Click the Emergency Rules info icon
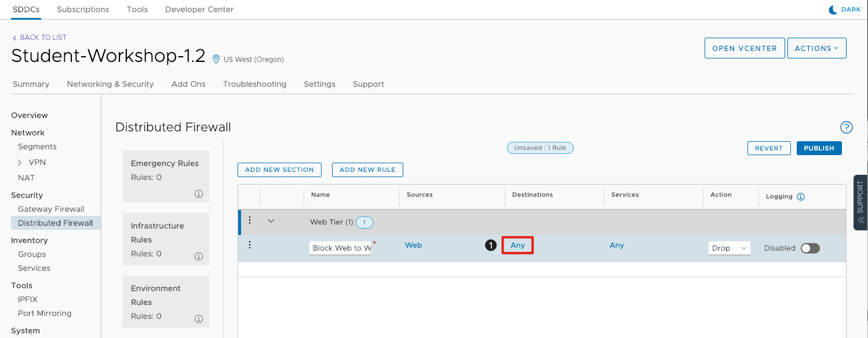868x338 pixels. 199,194
